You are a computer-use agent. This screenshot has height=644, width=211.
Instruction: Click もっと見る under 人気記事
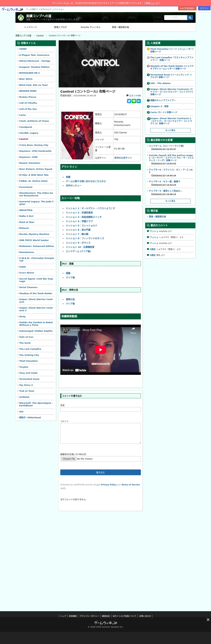tap(170, 130)
